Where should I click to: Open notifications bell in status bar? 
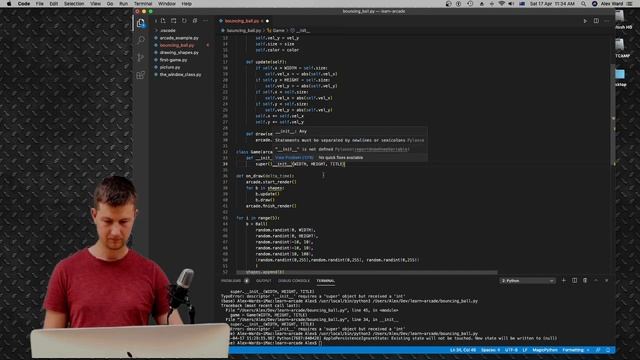pos(608,350)
